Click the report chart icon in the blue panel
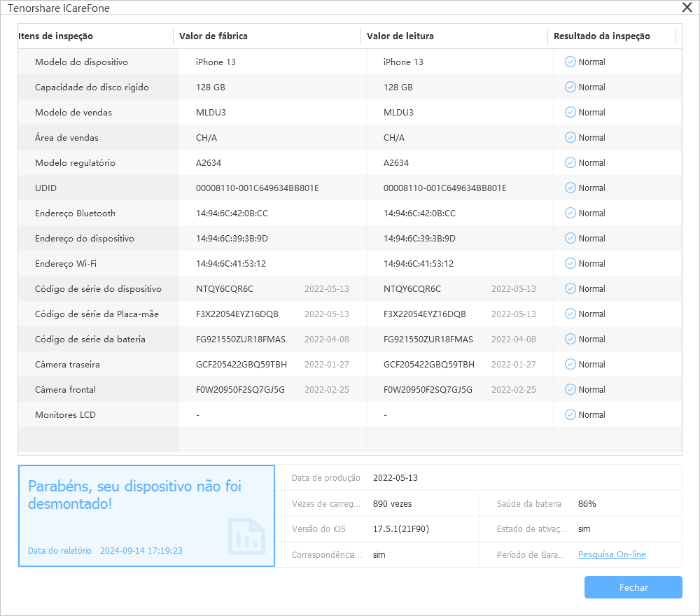 point(246,535)
